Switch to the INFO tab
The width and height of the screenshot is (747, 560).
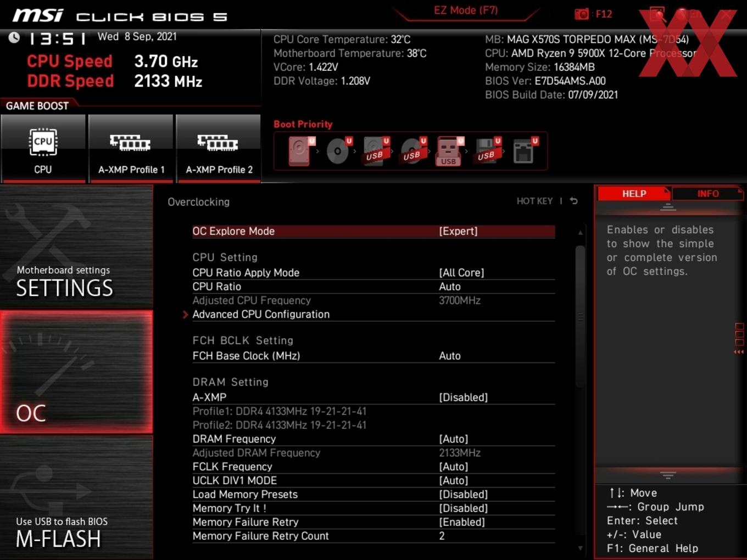707,193
